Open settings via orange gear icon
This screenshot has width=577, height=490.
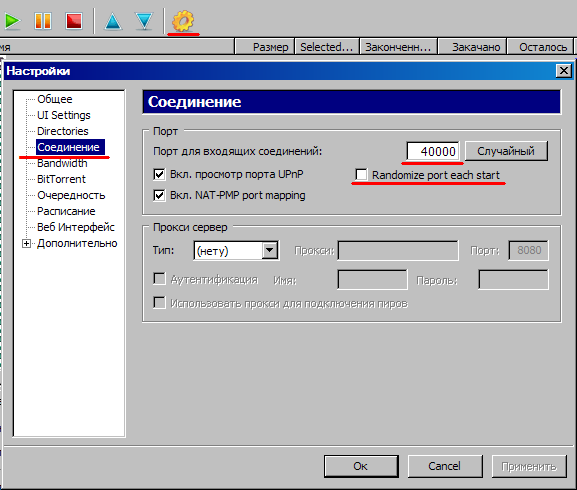coord(183,21)
